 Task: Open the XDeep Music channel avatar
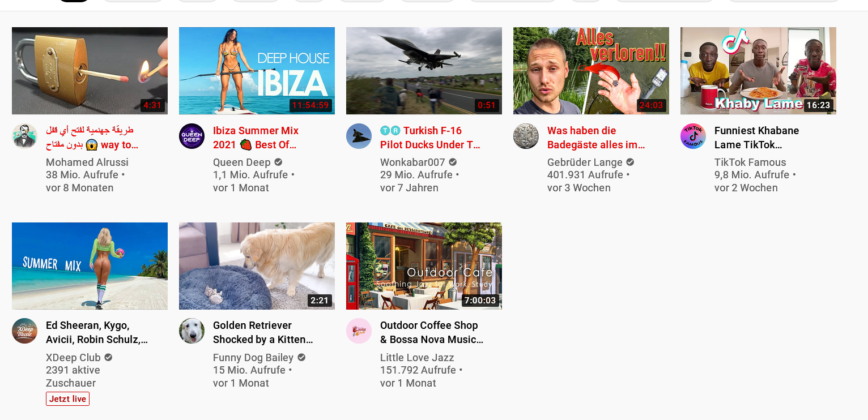point(24,331)
